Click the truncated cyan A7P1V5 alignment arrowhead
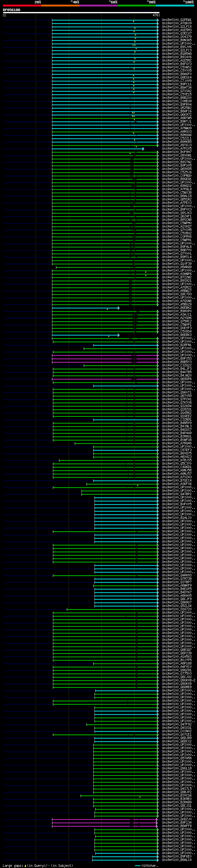This screenshot has width=197, height=868. (143, 149)
